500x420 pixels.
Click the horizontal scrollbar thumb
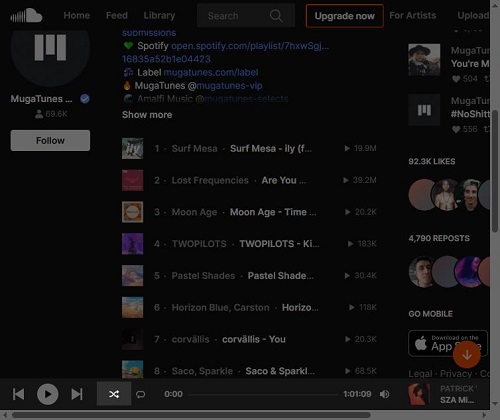coord(192,415)
